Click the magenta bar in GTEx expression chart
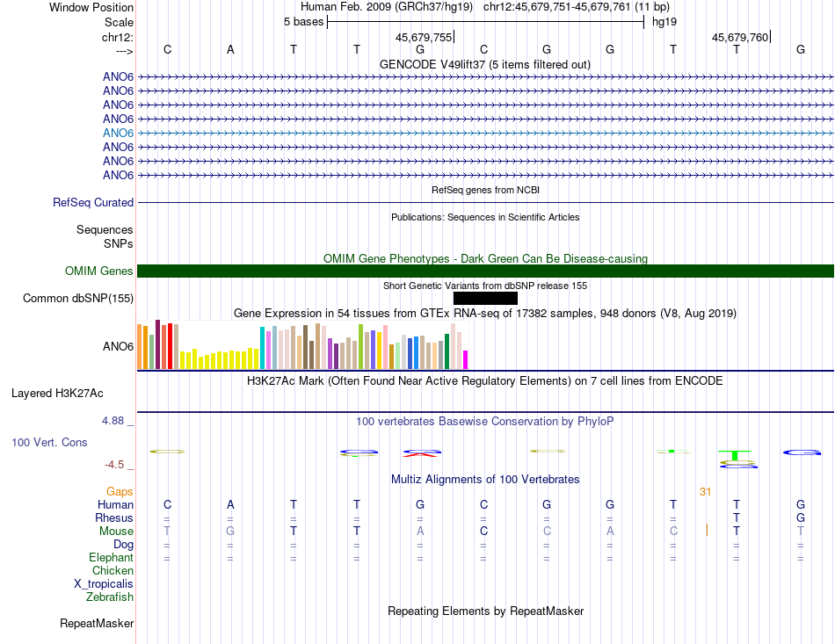The width and height of the screenshot is (835, 644). point(466,360)
